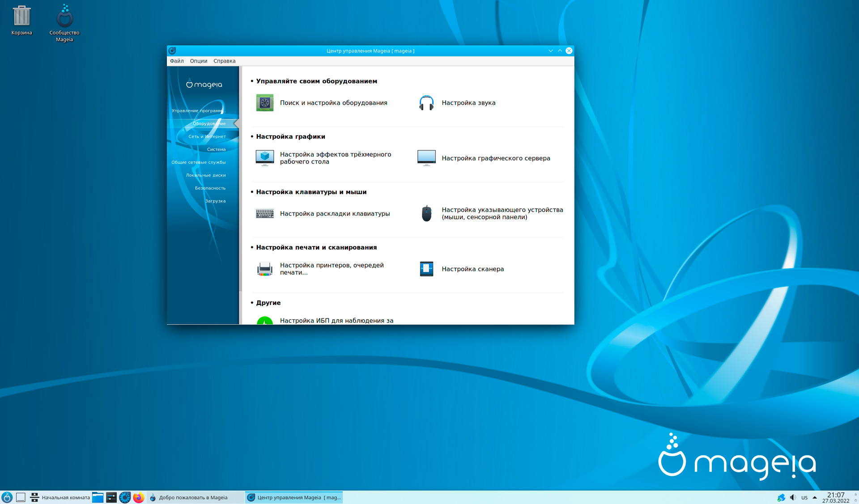Open the Справка menu
The image size is (859, 504).
pyautogui.click(x=224, y=61)
